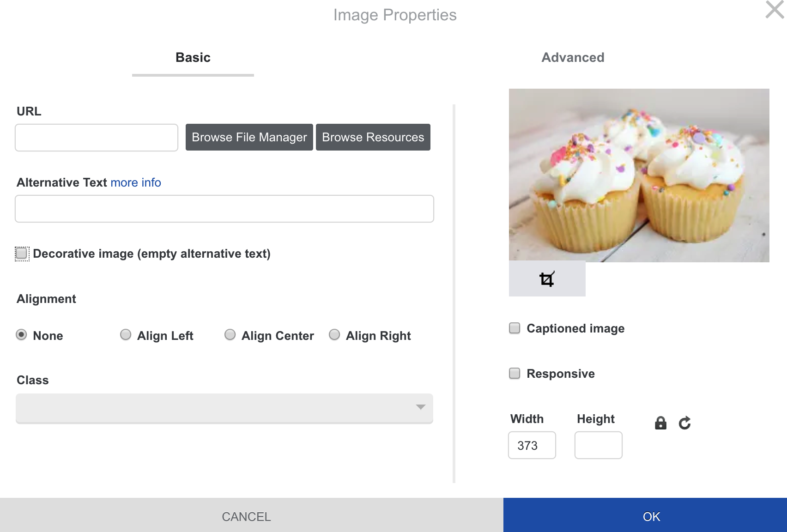Open the more info link
This screenshot has height=532, width=787.
pyautogui.click(x=136, y=183)
